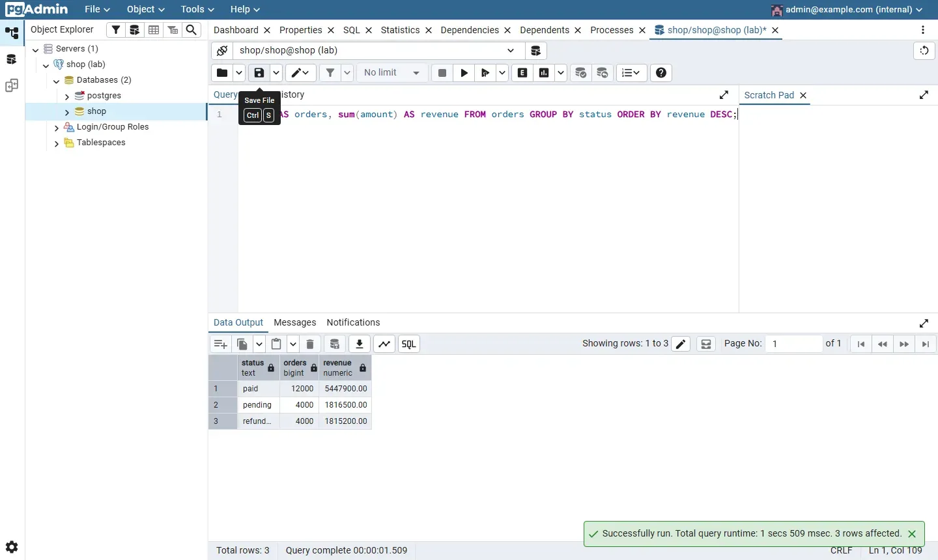Viewport: 938px width, 560px height.
Task: Click the Execute script play icon
Action: coord(464,73)
